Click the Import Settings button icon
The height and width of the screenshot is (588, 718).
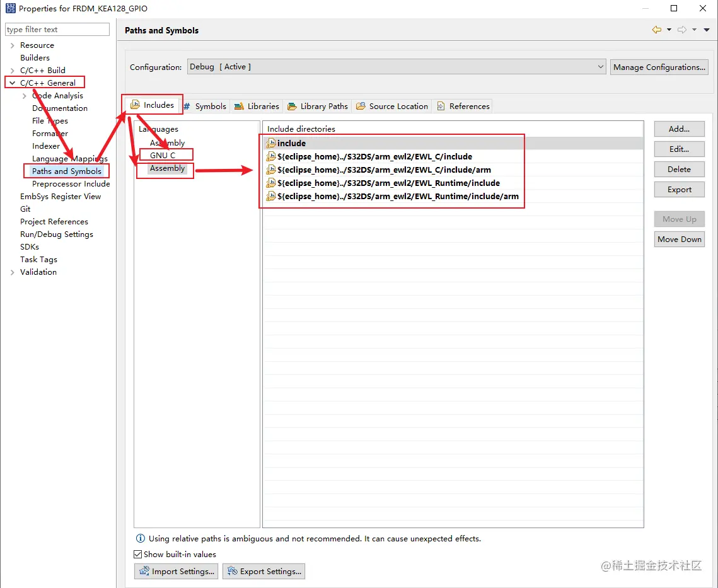point(144,571)
